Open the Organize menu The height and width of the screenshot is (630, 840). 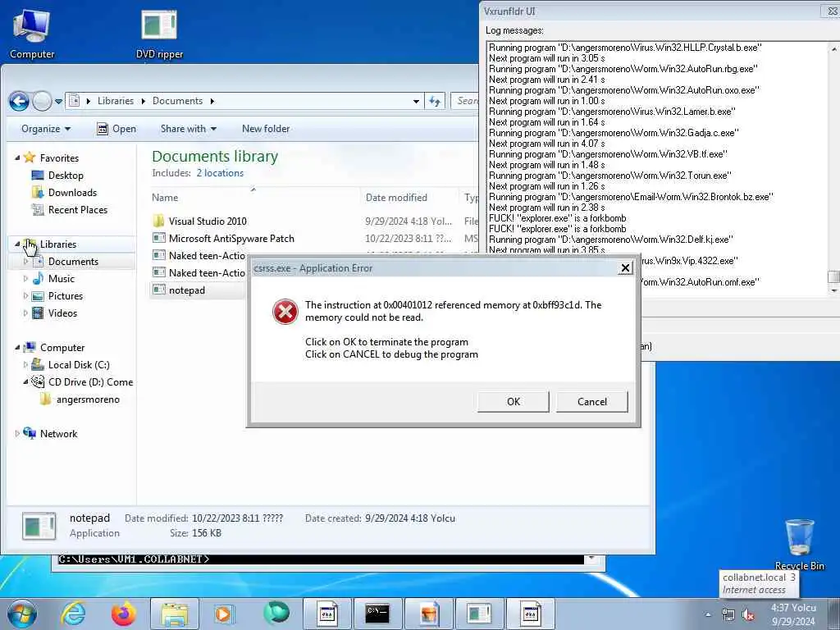pyautogui.click(x=46, y=129)
